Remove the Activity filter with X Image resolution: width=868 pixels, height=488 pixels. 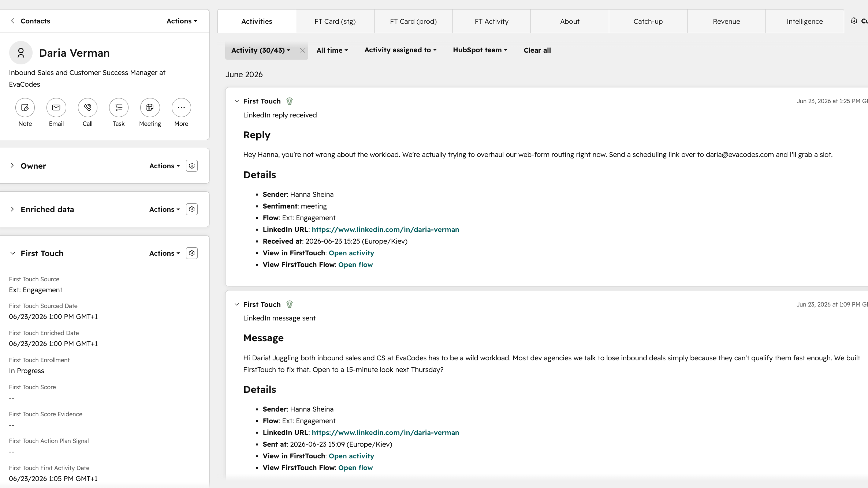pyautogui.click(x=302, y=50)
